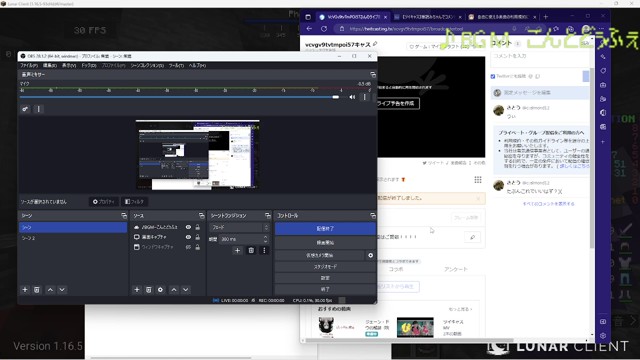Click the スタジオモード button

click(x=325, y=267)
